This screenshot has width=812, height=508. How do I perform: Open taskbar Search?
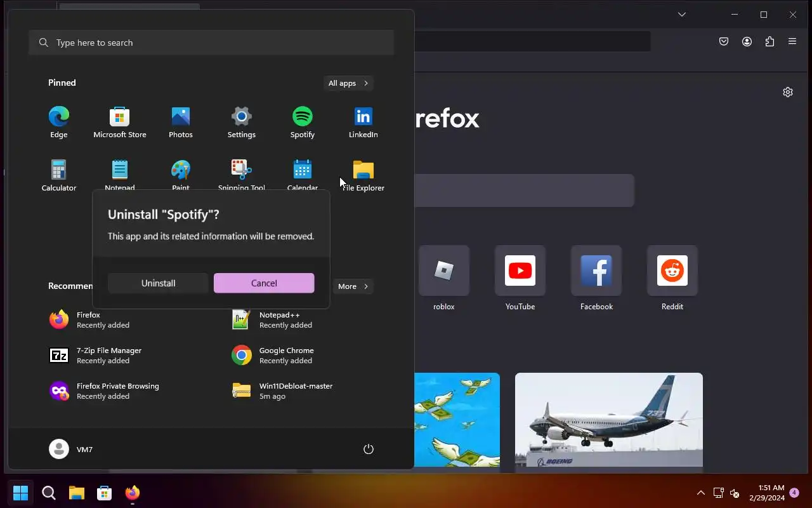(x=49, y=493)
